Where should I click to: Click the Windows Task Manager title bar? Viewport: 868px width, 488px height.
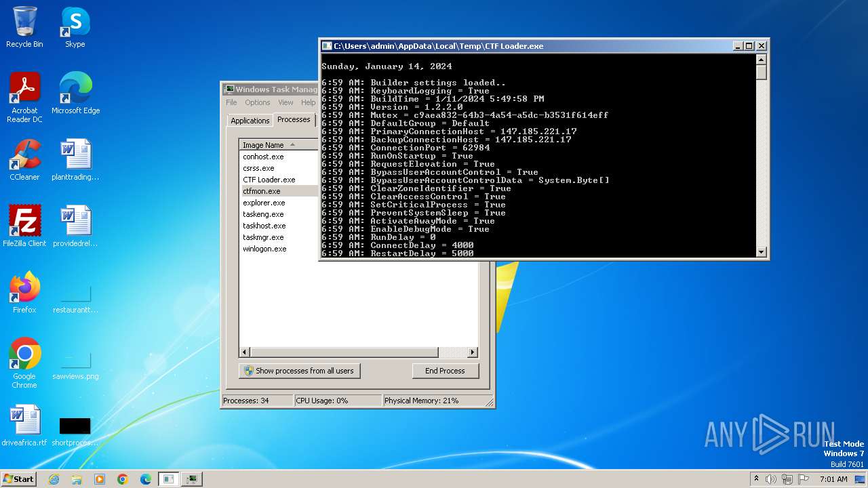[x=271, y=89]
